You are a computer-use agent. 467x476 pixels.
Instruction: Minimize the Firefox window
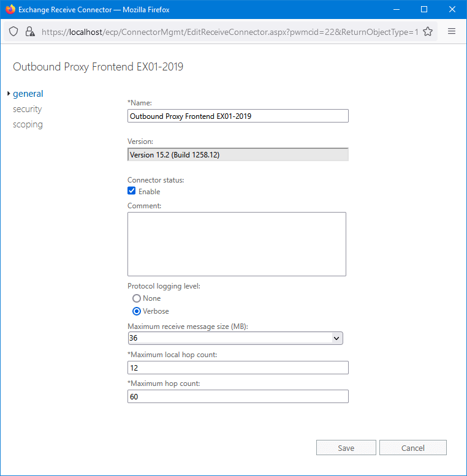pos(396,9)
